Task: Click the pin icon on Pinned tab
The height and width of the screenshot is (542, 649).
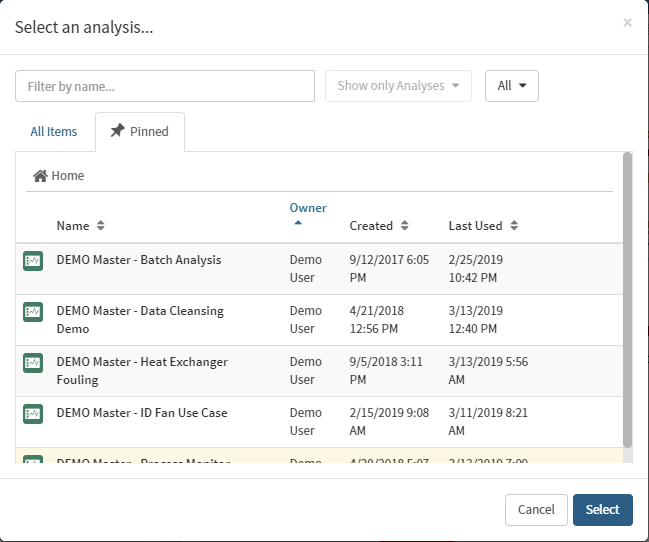Action: (117, 131)
